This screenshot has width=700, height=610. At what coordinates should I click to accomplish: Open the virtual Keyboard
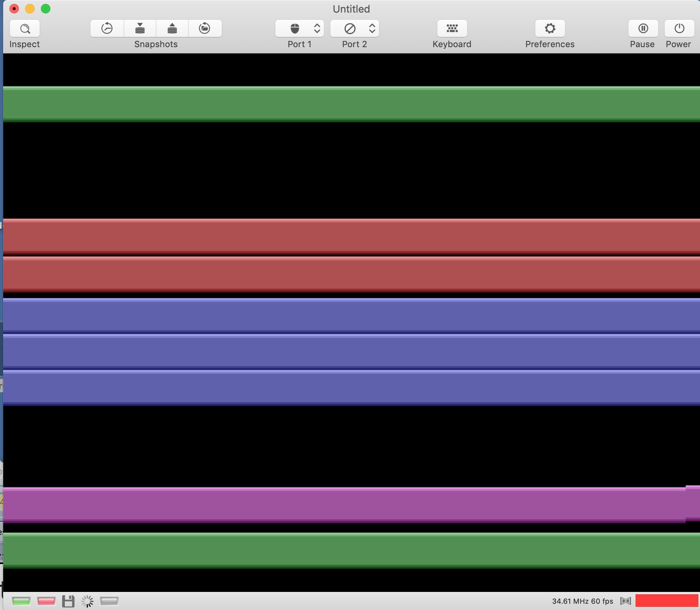coord(452,28)
